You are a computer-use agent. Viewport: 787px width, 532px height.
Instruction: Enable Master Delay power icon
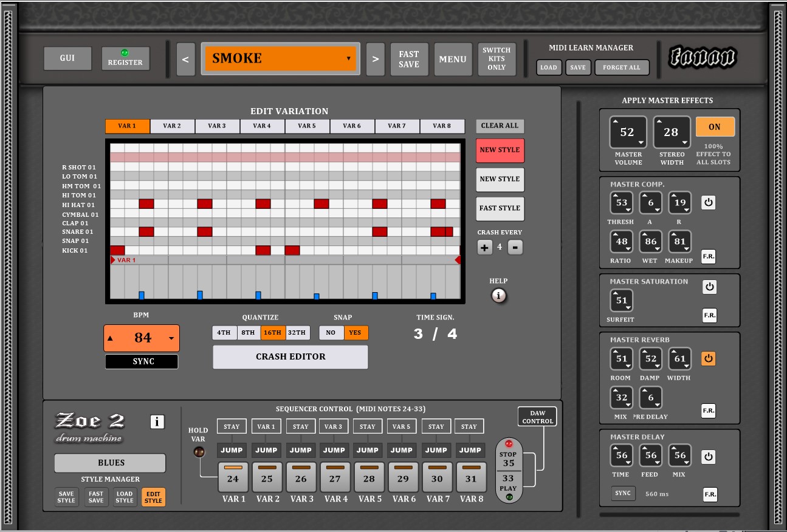[x=709, y=457]
